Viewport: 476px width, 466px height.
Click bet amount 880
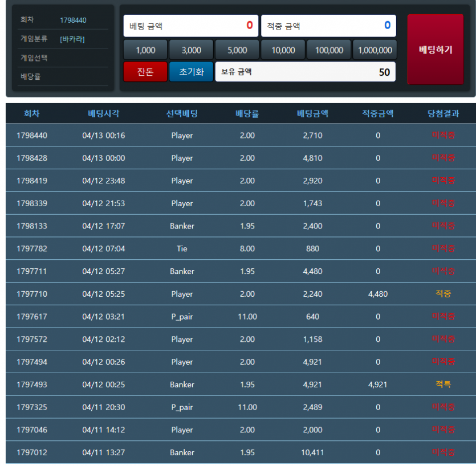312,249
